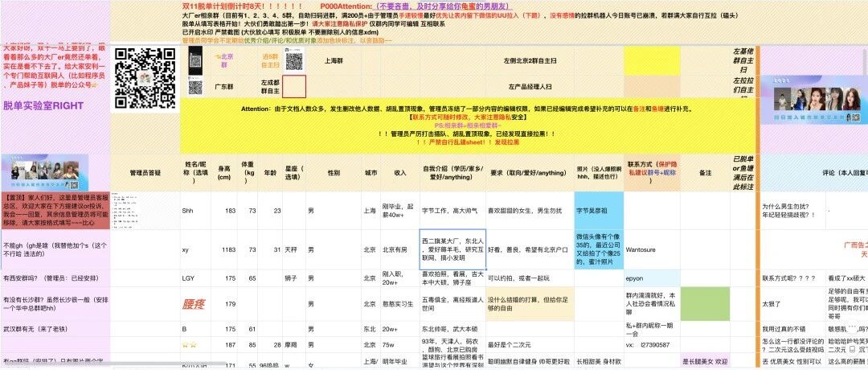Click 喜欢甜甜的女生，男生勿扰 cell
868x370 pixels.
(530, 211)
